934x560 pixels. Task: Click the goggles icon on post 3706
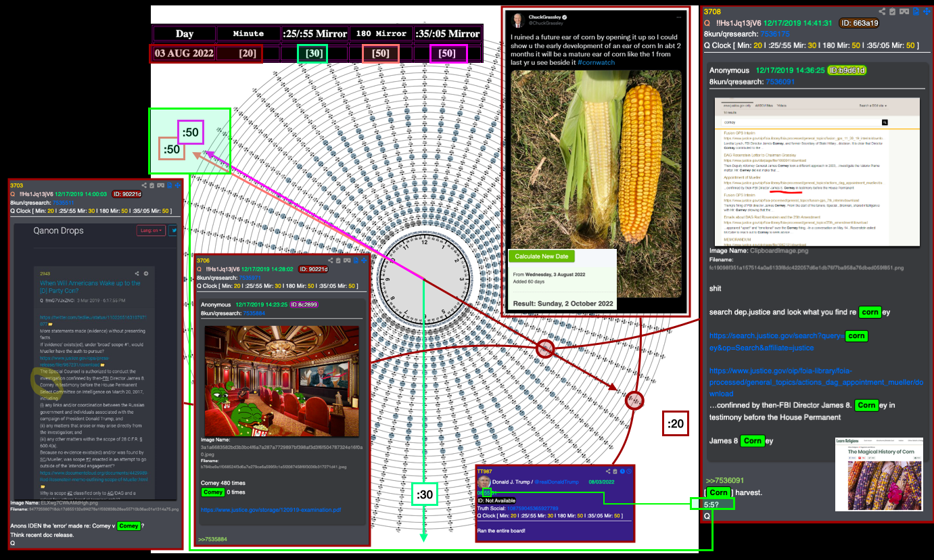click(347, 260)
